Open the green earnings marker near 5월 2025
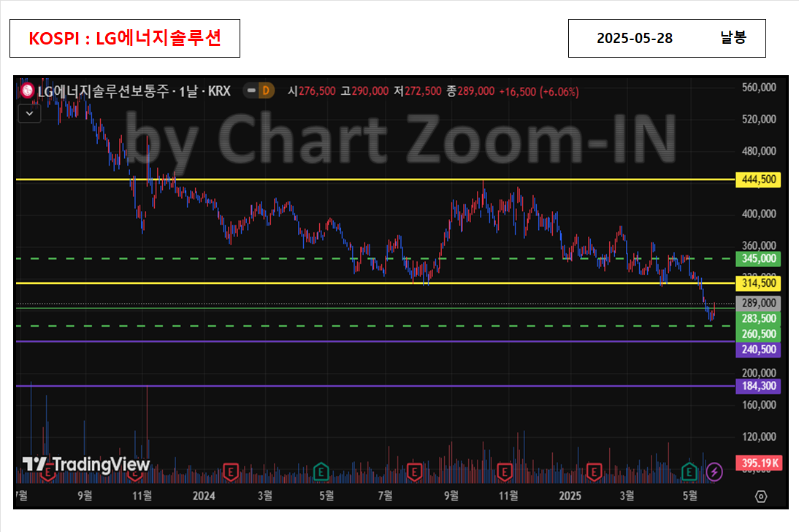Image resolution: width=799 pixels, height=532 pixels. pyautogui.click(x=689, y=472)
